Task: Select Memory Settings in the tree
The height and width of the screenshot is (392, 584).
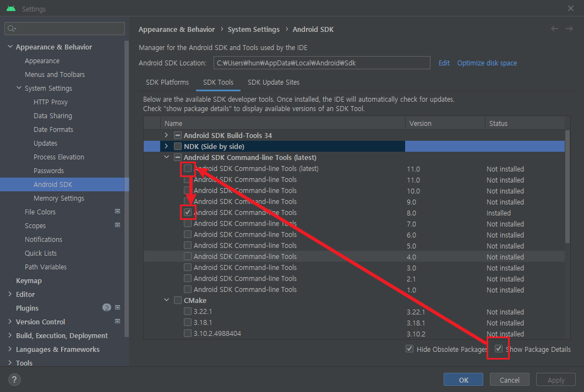Action: (x=59, y=198)
